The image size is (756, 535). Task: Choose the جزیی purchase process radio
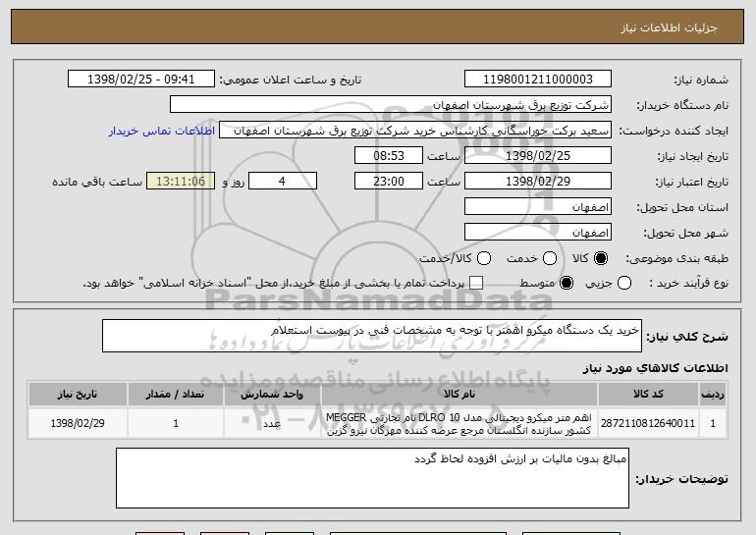point(624,283)
